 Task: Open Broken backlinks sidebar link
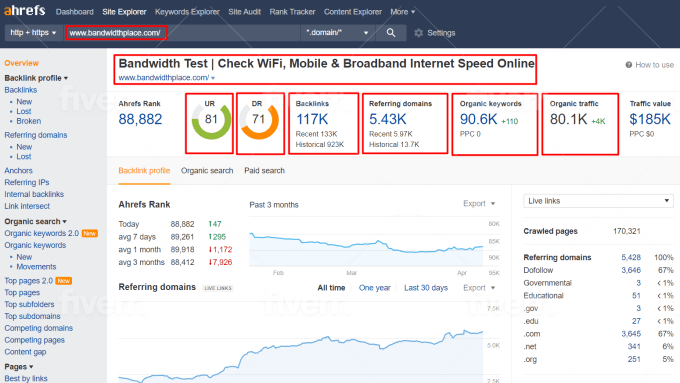(x=29, y=121)
